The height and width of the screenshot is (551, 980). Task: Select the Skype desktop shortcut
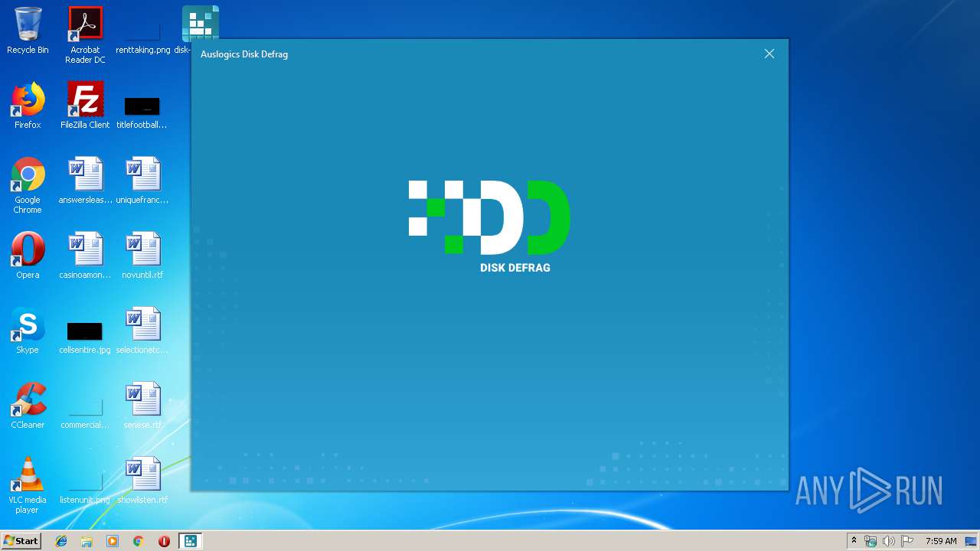(x=28, y=331)
